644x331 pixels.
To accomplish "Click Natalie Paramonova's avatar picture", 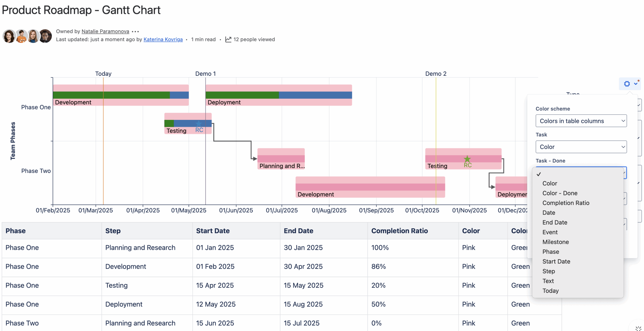I will tap(9, 36).
